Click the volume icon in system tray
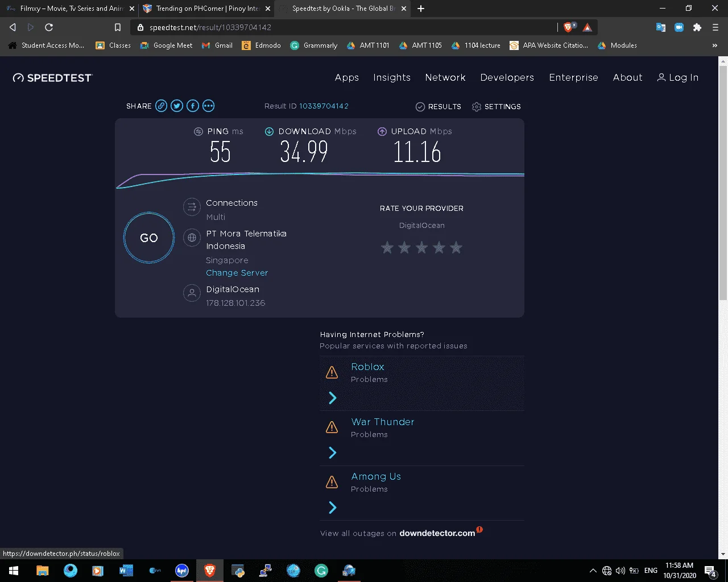This screenshot has height=582, width=728. tap(620, 571)
